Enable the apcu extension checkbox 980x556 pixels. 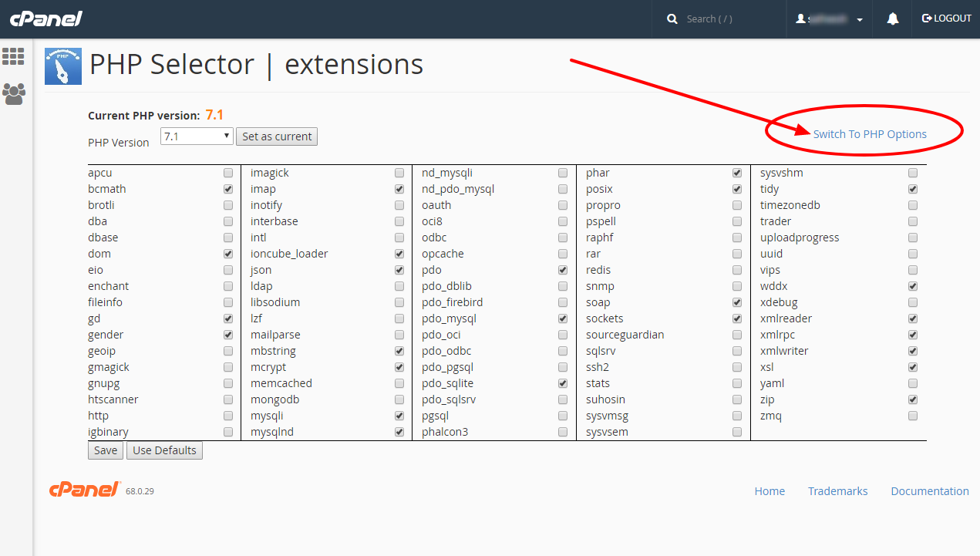228,173
